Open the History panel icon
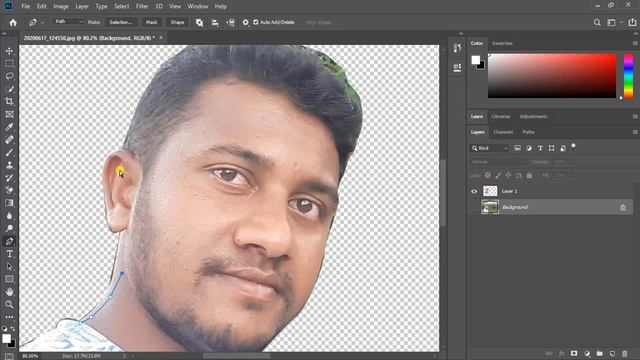The width and height of the screenshot is (640, 360). pyautogui.click(x=457, y=48)
